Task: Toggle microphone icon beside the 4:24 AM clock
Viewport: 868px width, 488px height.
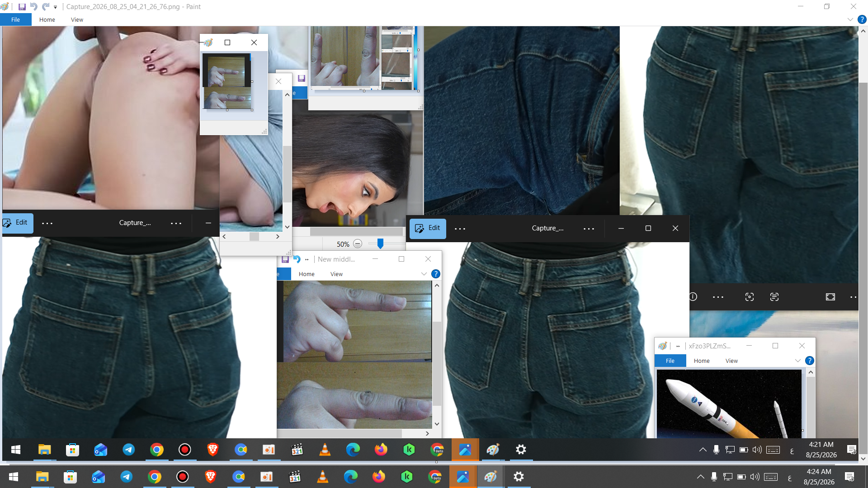Action: coord(714,477)
